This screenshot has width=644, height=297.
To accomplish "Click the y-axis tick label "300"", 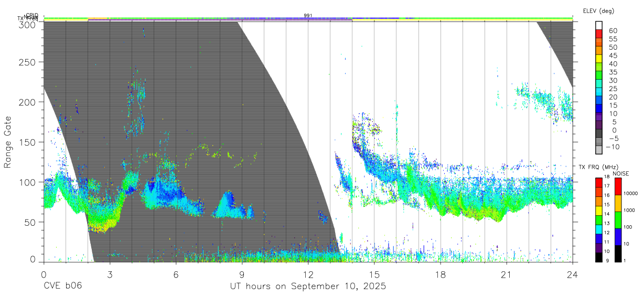I will tap(27, 24).
